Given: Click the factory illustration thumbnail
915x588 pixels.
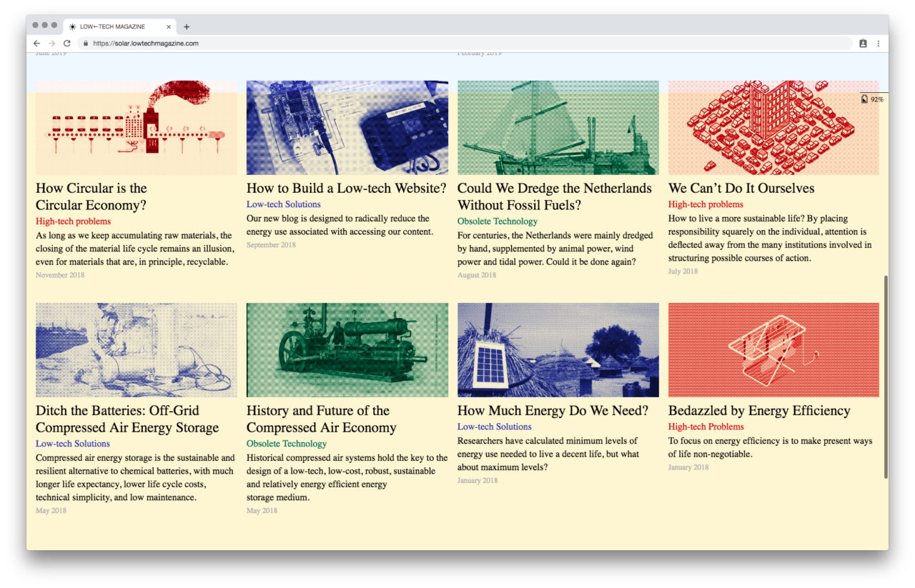Looking at the screenshot, I should point(137,127).
